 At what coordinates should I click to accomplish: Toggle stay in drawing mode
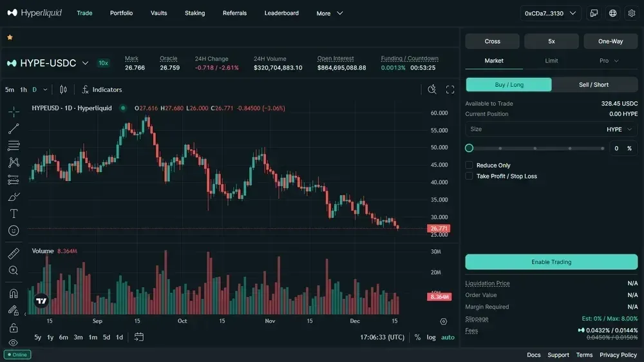[14, 310]
